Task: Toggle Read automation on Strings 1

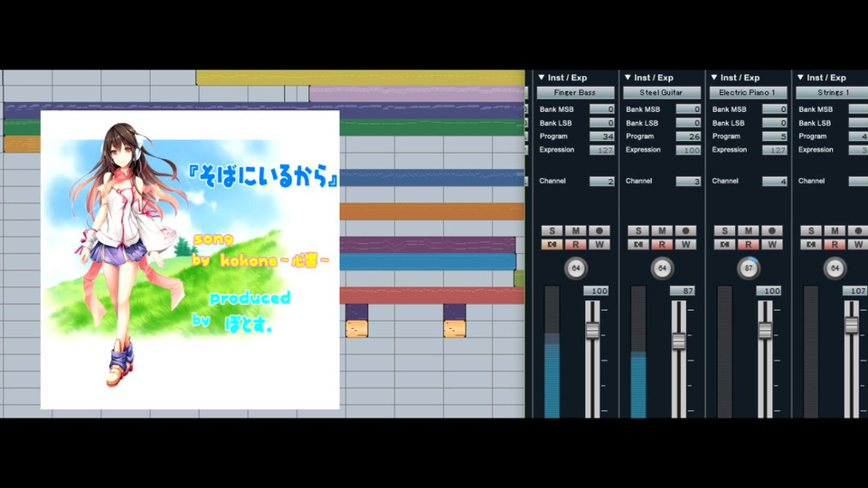Action: (835, 245)
